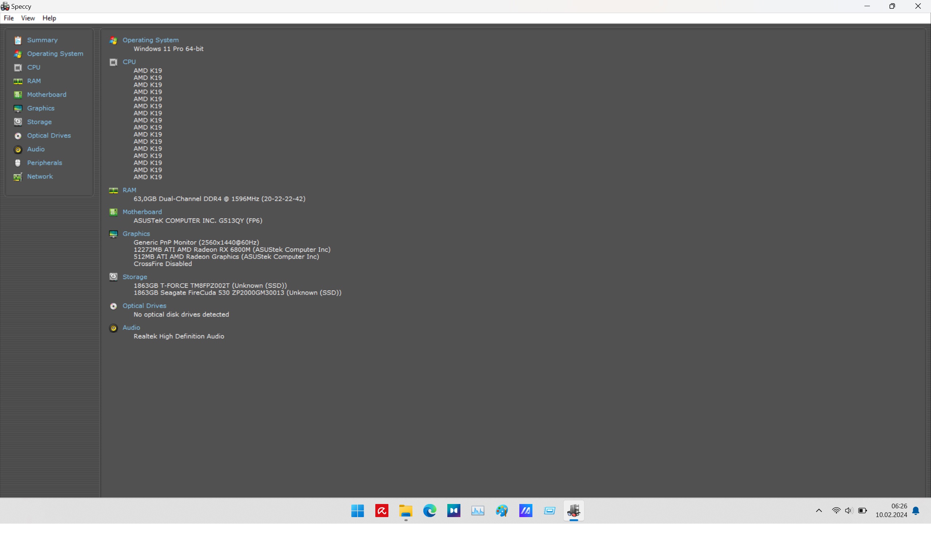
Task: Click the Storage disk icon in sidebar
Action: (x=18, y=122)
